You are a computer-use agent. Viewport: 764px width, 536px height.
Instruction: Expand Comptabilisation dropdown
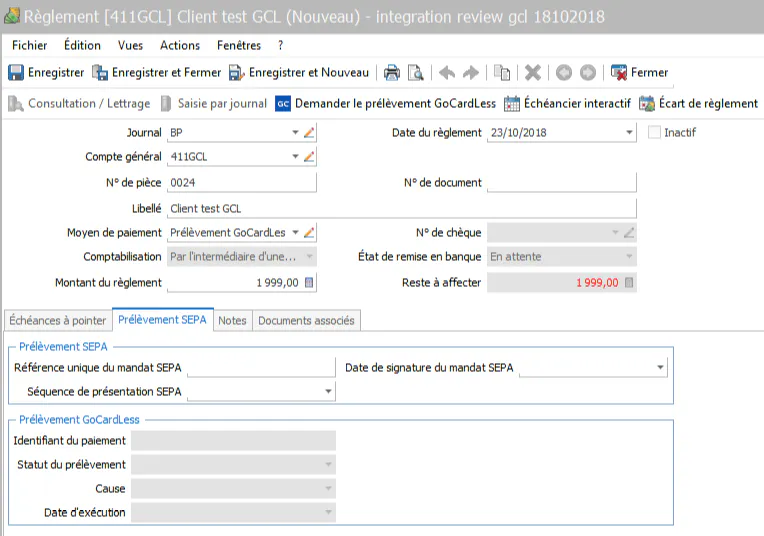309,256
